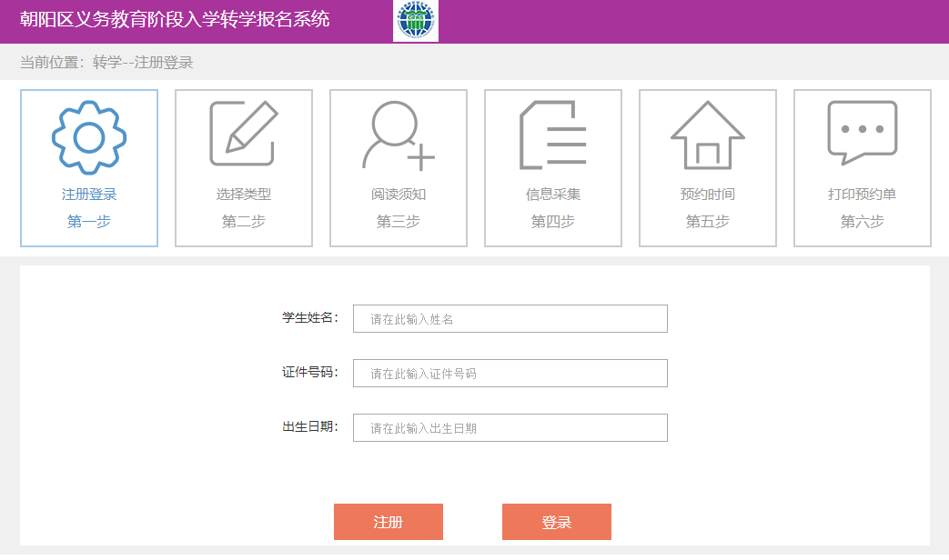
Task: Click the orange 注册 button
Action: click(x=389, y=522)
